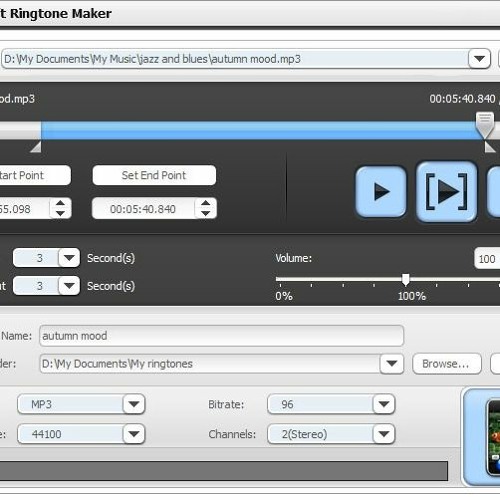Click the Volume slider handle at 100%
The image size is (500, 500).
point(405,280)
